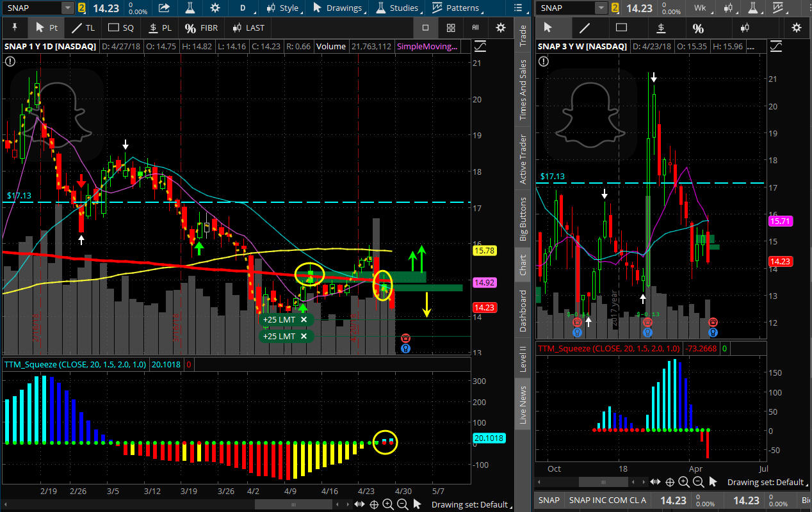Toggle the single-chart layout view button

click(425, 28)
